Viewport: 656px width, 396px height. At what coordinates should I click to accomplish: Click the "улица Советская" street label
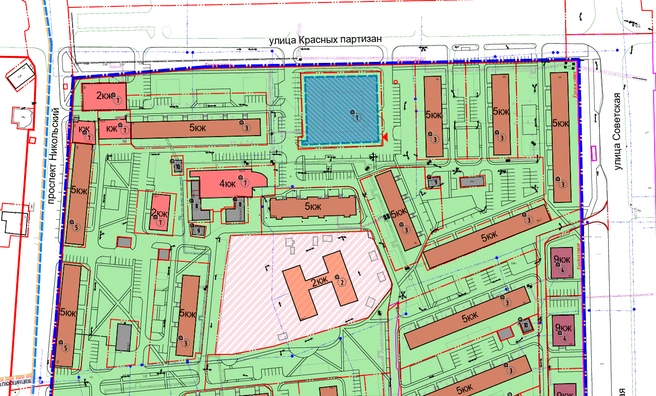coord(617,131)
